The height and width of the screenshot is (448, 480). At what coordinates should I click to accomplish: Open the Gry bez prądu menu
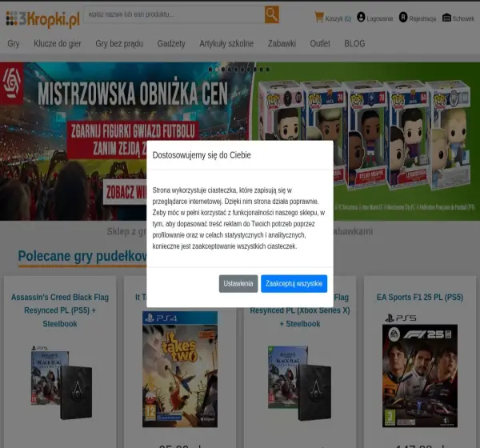pyautogui.click(x=119, y=43)
